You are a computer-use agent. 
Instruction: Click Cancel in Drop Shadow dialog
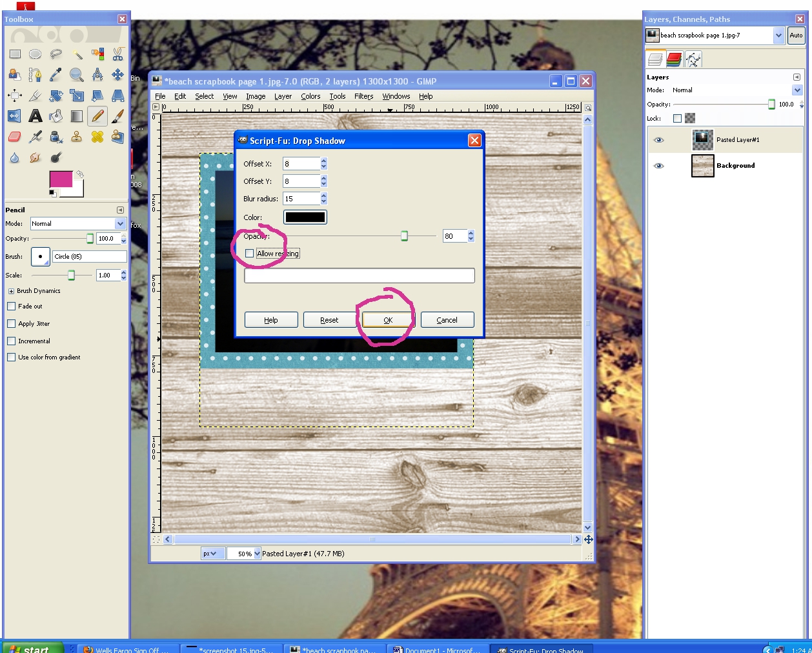tap(447, 320)
